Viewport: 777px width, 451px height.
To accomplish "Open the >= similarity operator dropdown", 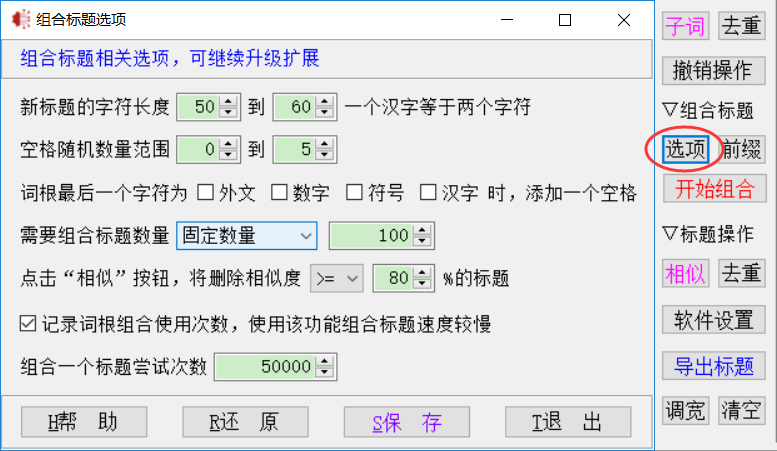I will click(335, 278).
